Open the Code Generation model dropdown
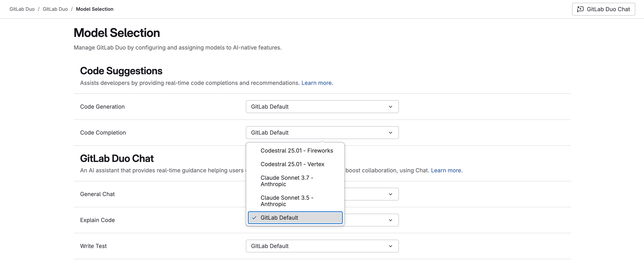Image resolution: width=644 pixels, height=260 pixels. (322, 106)
